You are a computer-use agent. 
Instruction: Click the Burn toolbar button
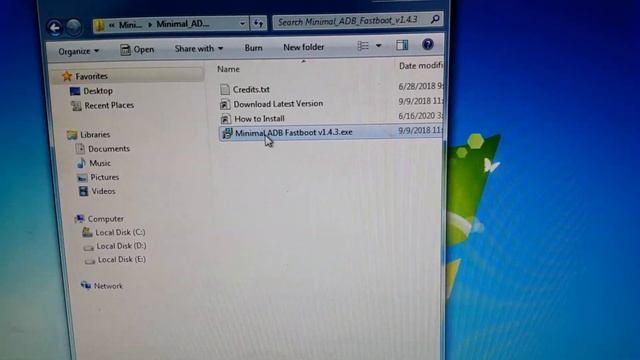point(253,48)
